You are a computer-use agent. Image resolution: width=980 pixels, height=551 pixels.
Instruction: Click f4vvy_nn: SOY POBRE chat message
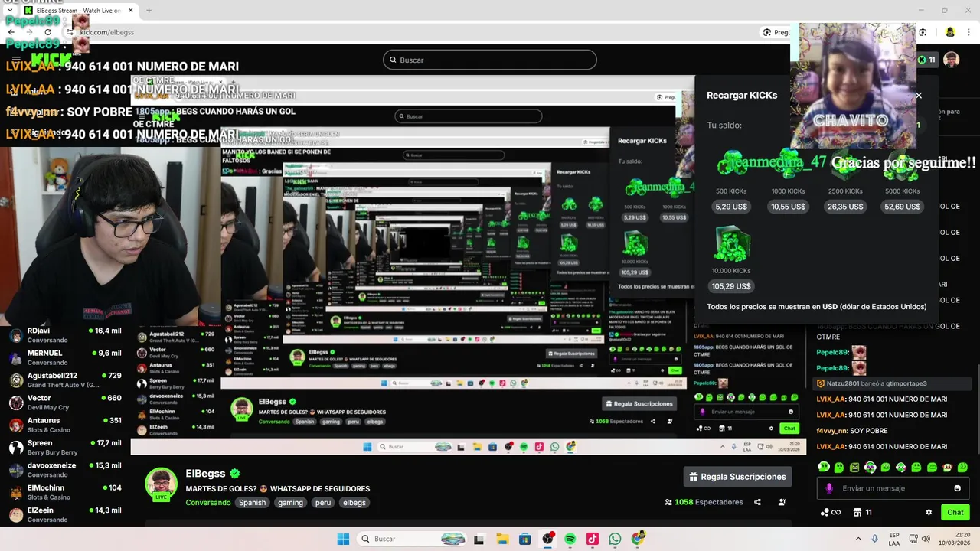pos(854,431)
